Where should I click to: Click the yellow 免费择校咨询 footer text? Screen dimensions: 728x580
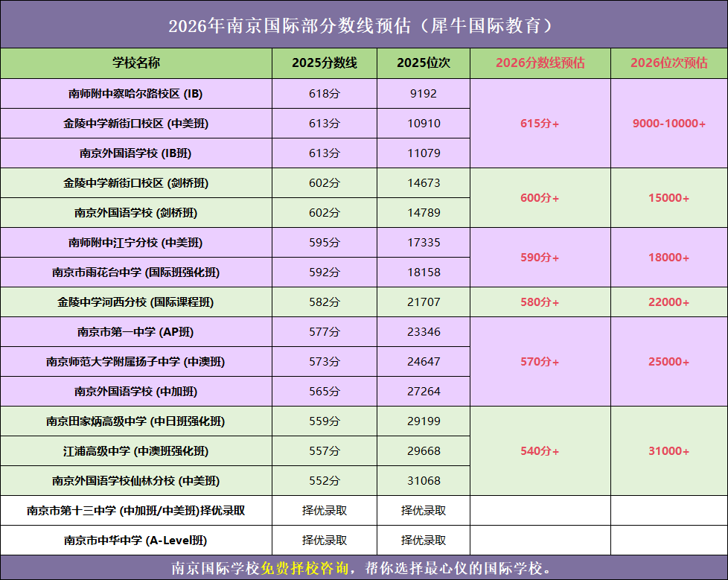tap(305, 568)
